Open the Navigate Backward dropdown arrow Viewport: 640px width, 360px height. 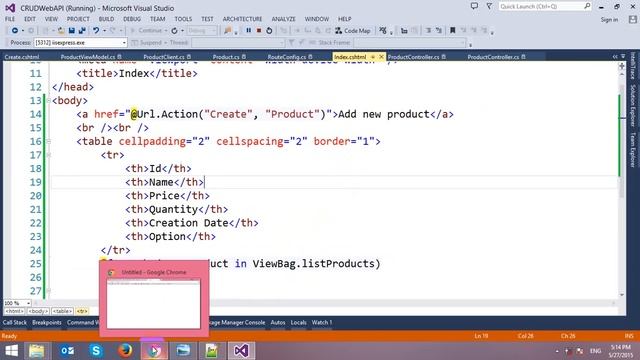click(22, 31)
